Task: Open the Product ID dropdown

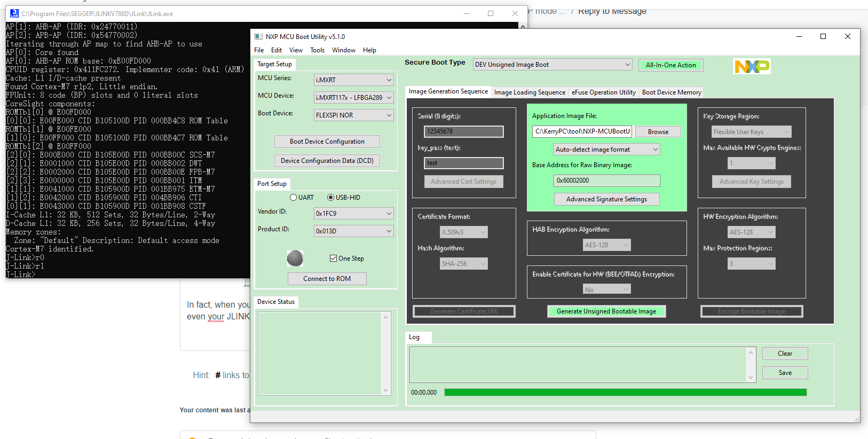Action: pyautogui.click(x=353, y=231)
